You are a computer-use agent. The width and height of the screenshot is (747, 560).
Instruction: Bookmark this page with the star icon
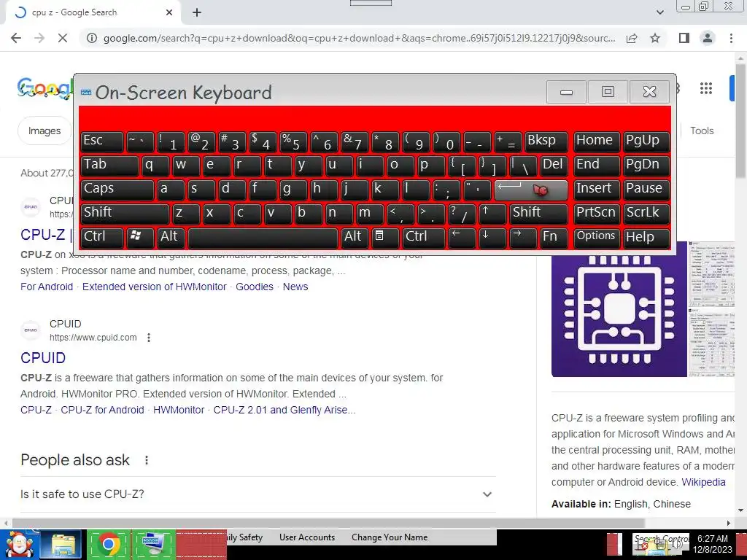point(655,38)
